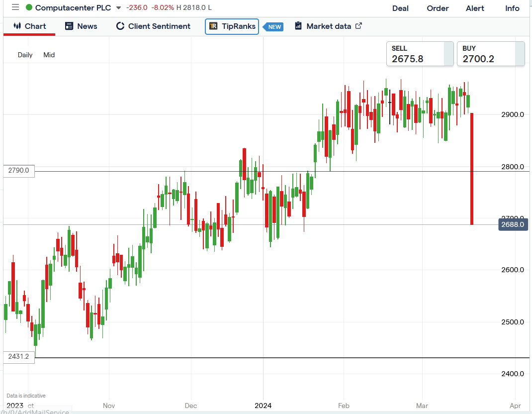Click the 2600.0 price axis label
This screenshot has height=414, width=532.
tap(513, 270)
